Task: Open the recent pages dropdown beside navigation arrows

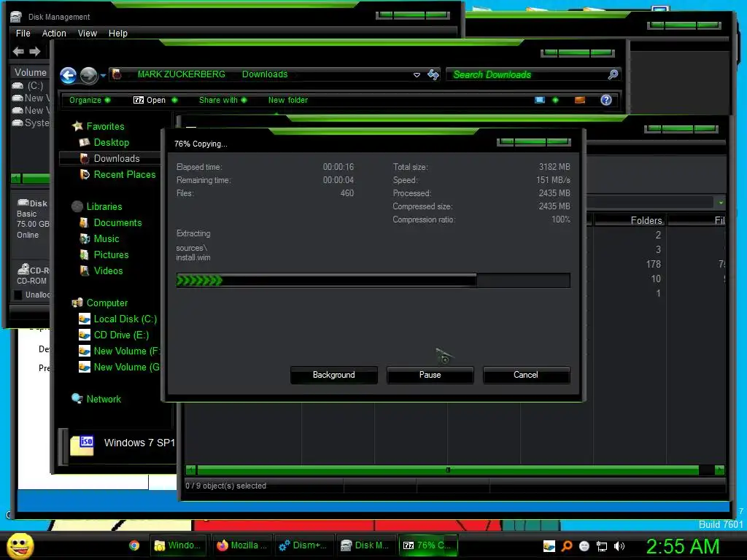Action: click(x=103, y=75)
